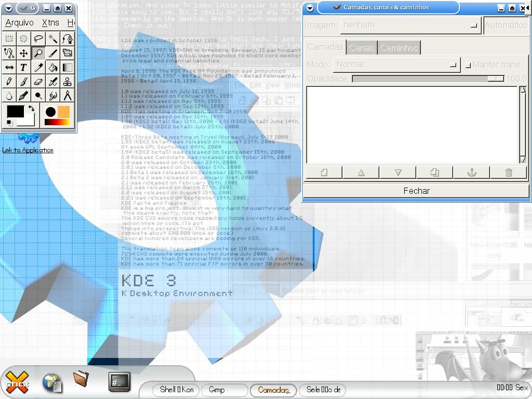Click the anchor layer button
The image size is (532, 399).
tap(472, 172)
